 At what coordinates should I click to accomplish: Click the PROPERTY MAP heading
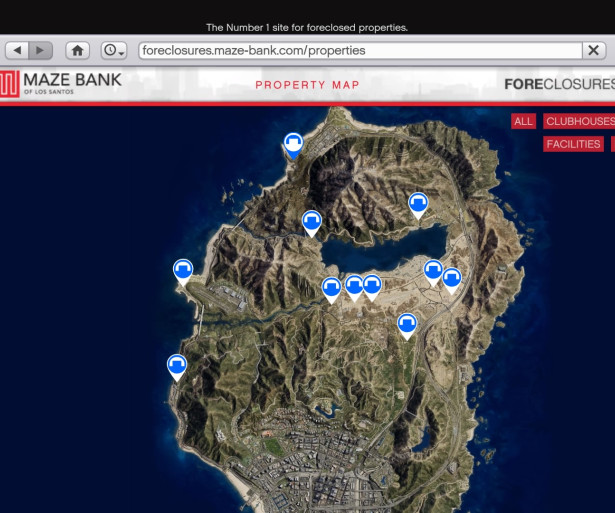tap(307, 85)
